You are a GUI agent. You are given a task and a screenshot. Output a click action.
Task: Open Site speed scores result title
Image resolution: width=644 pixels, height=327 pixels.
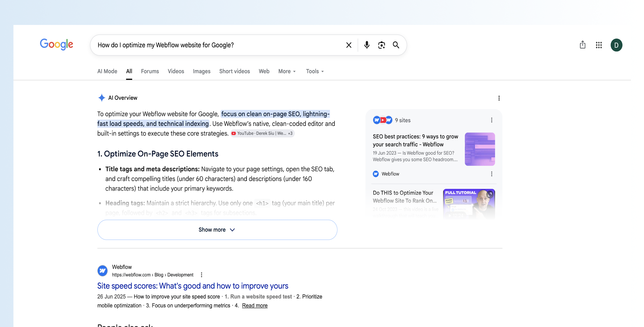(x=193, y=286)
